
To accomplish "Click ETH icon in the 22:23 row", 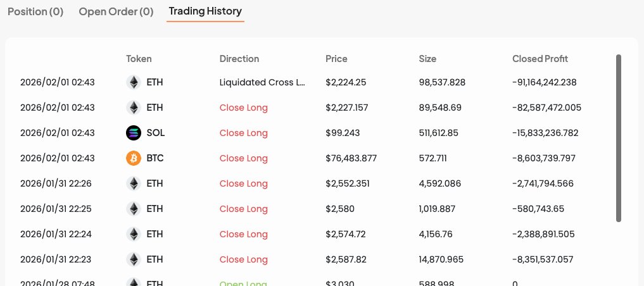I will (x=133, y=259).
